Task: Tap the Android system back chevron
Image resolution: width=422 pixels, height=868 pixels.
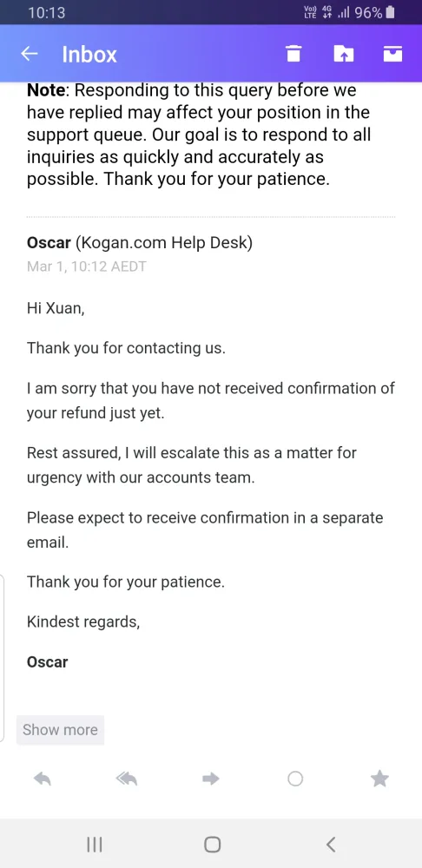Action: pyautogui.click(x=331, y=845)
